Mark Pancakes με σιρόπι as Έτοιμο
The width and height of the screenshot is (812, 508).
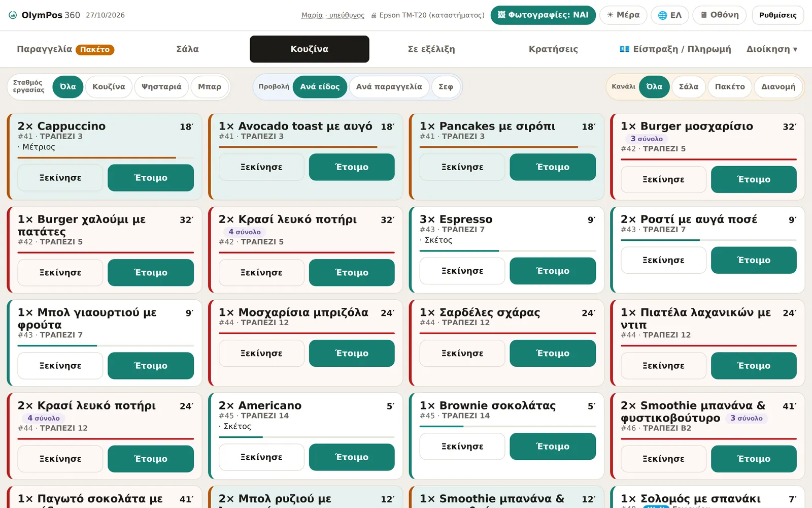coord(553,167)
